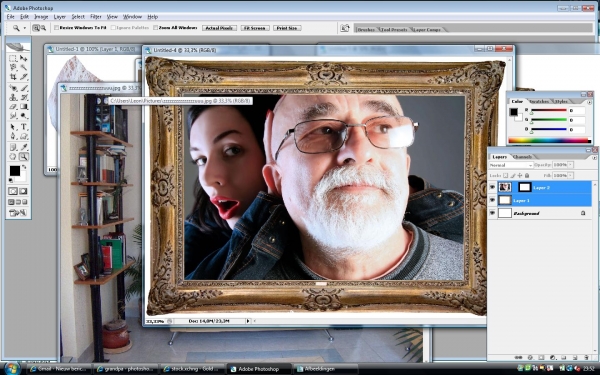Select the Zoom tool in toolbox
600x375 pixels.
[24, 157]
